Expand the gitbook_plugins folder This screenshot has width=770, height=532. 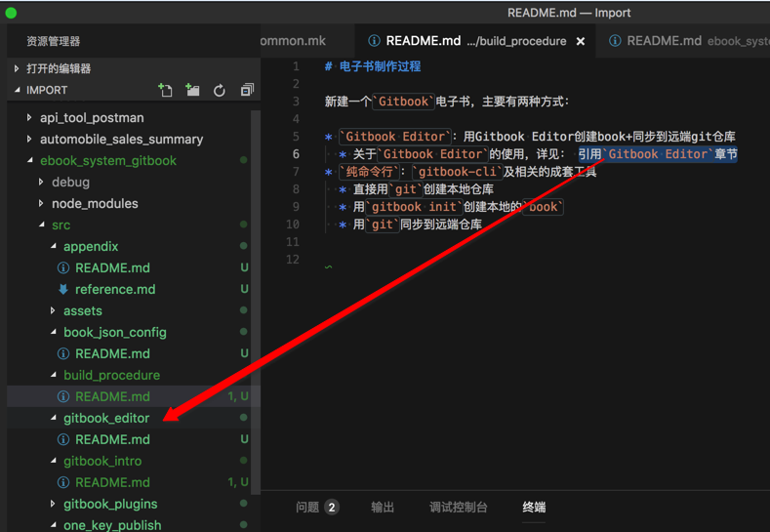(53, 504)
